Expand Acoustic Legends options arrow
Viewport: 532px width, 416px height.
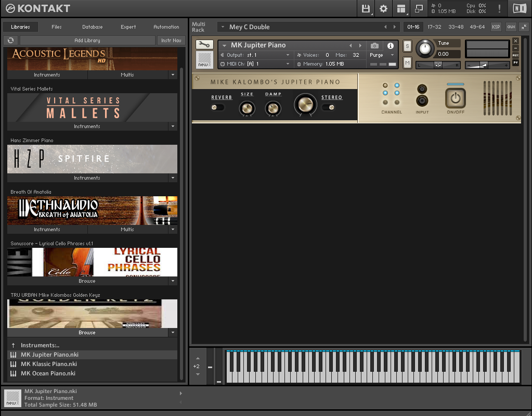point(173,74)
